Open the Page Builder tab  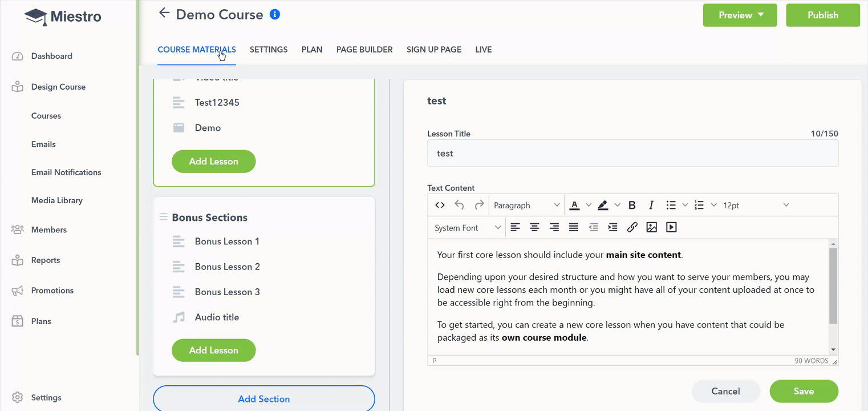(364, 50)
